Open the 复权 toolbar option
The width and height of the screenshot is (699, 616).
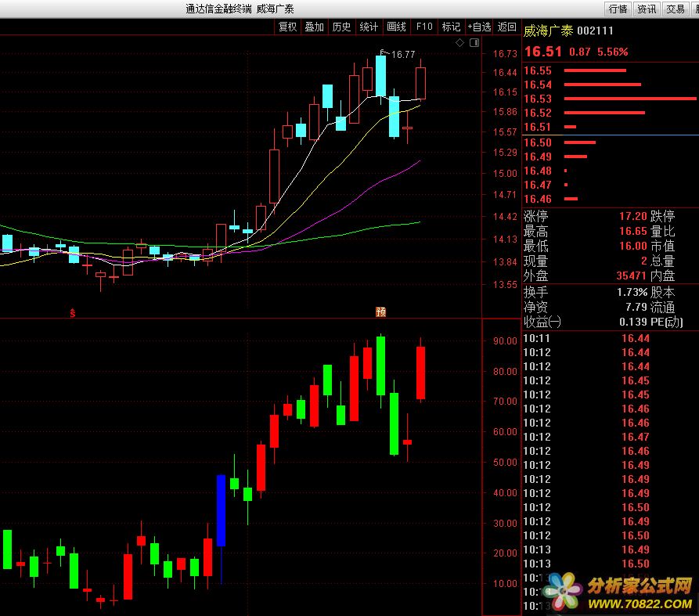tap(287, 27)
